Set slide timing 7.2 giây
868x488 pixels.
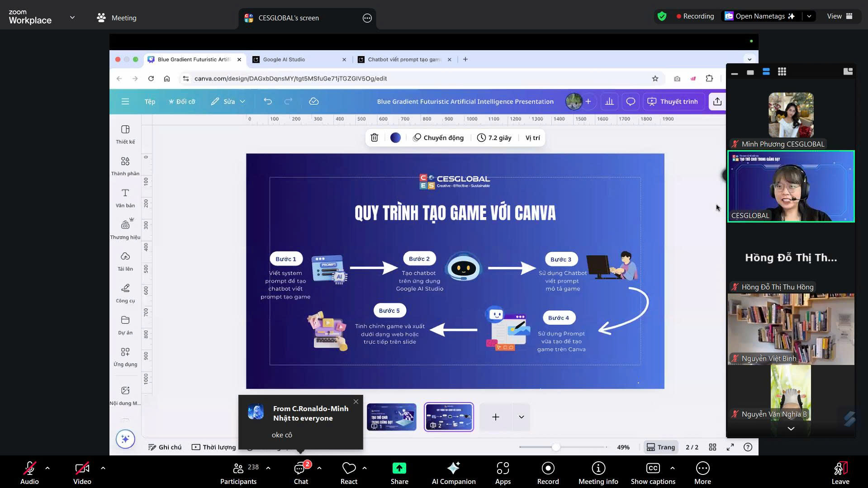click(494, 137)
